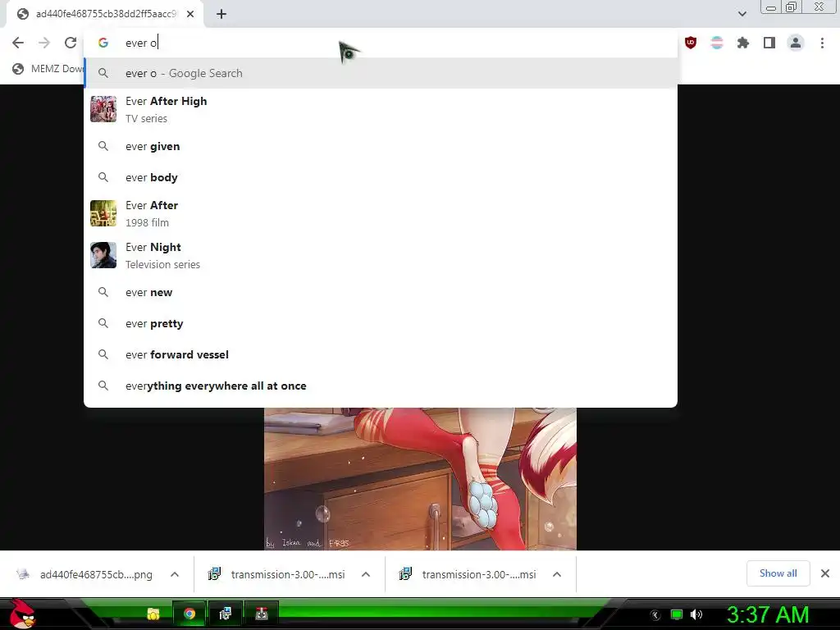This screenshot has height=630, width=840.
Task: Expand options for second transmission msi
Action: pos(557,574)
